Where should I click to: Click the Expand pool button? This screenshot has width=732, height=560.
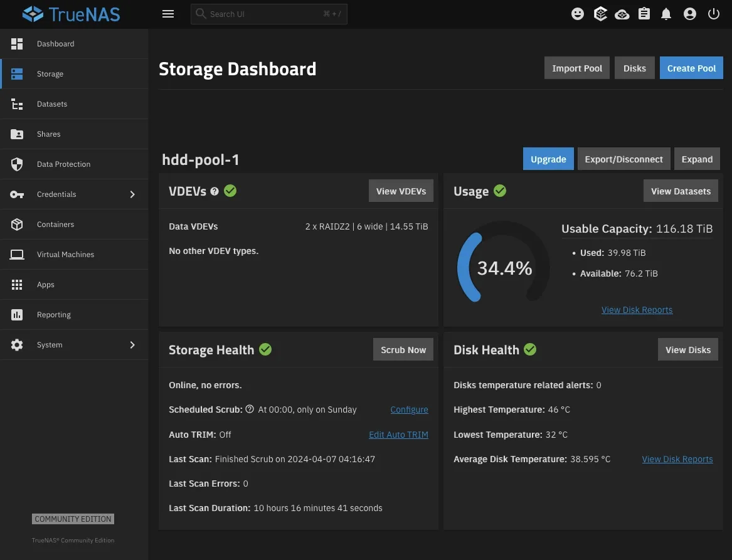click(x=697, y=159)
